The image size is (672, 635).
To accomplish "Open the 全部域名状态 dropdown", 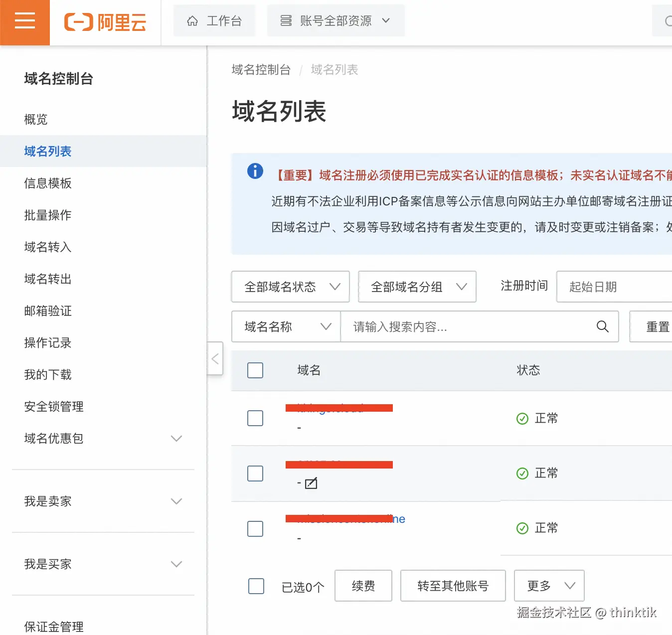I will click(x=291, y=287).
